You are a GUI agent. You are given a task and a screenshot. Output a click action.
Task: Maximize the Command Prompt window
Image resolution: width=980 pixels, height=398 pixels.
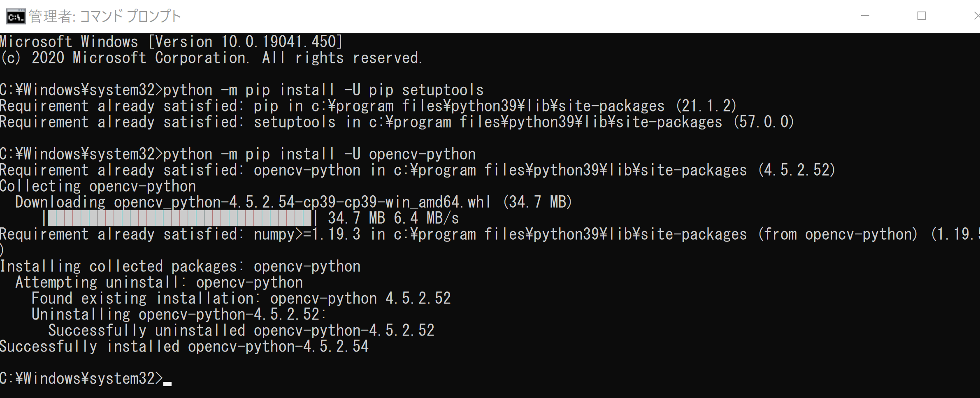pyautogui.click(x=922, y=16)
